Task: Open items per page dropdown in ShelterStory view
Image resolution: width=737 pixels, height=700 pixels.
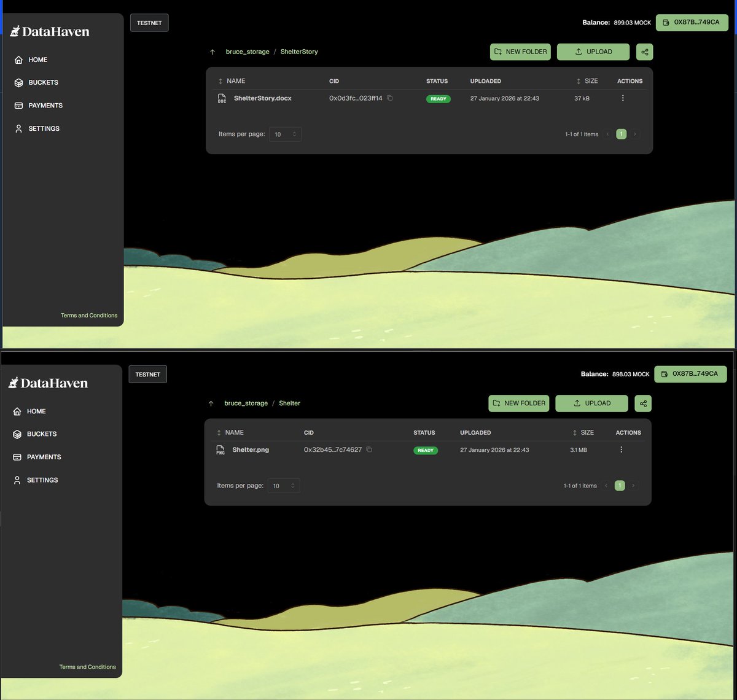Action: (286, 134)
